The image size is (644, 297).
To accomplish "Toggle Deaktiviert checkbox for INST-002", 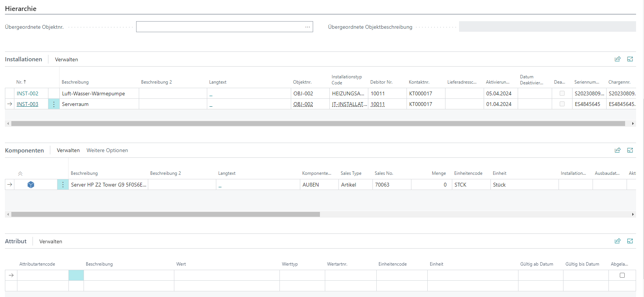I will 562,93.
